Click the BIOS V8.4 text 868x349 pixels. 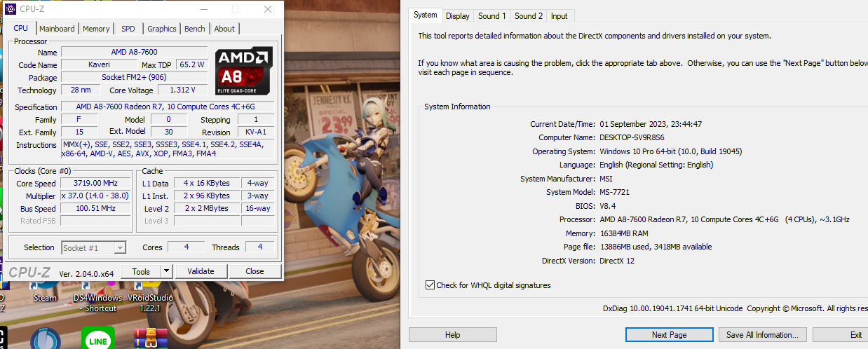tap(608, 206)
